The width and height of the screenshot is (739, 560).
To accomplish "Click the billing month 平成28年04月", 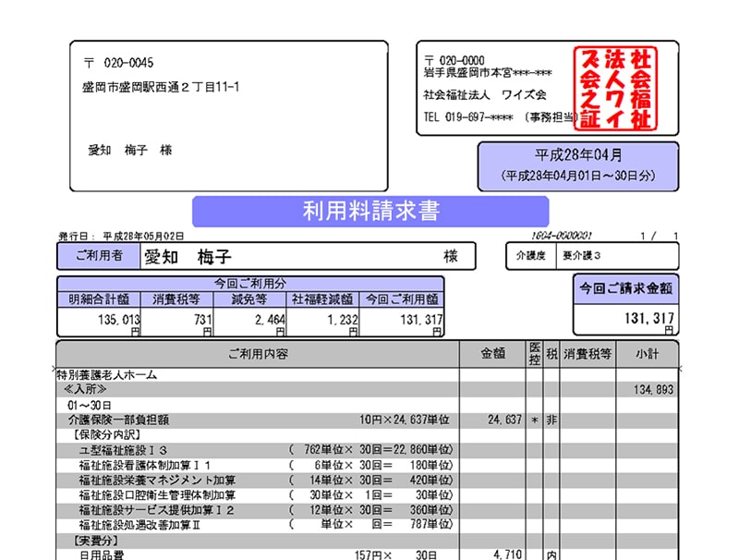I will (x=578, y=154).
